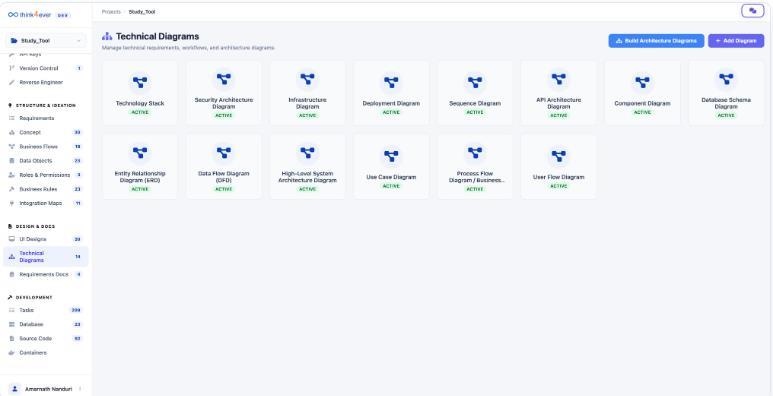Click the chat icon at top right
The width and height of the screenshot is (773, 396).
click(752, 11)
